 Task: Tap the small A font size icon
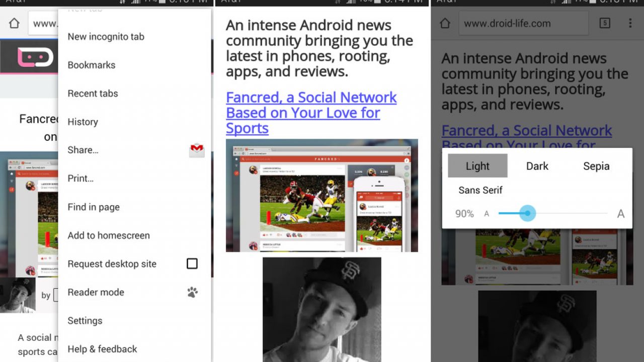487,214
